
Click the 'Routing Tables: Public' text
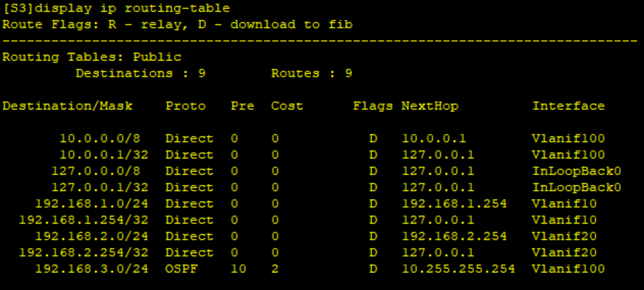(92, 57)
